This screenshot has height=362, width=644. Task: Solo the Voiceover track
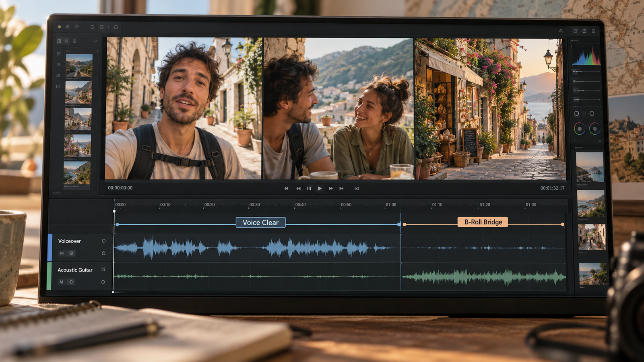pyautogui.click(x=71, y=253)
